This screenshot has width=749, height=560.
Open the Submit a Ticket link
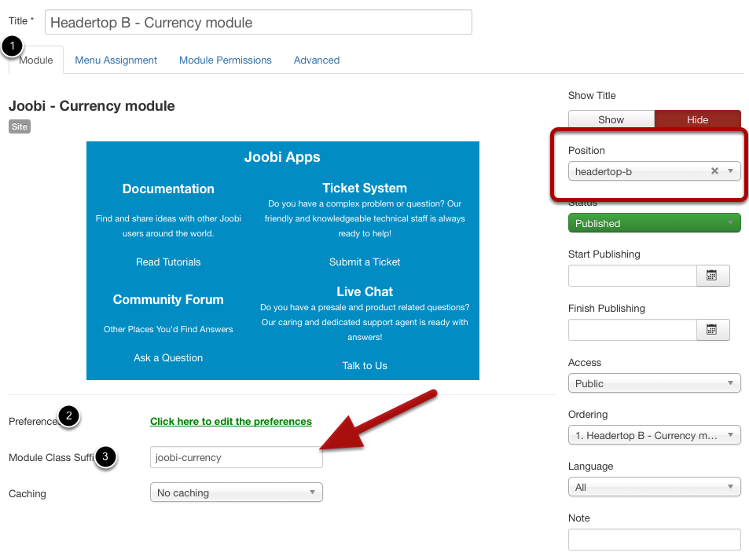pyautogui.click(x=365, y=262)
